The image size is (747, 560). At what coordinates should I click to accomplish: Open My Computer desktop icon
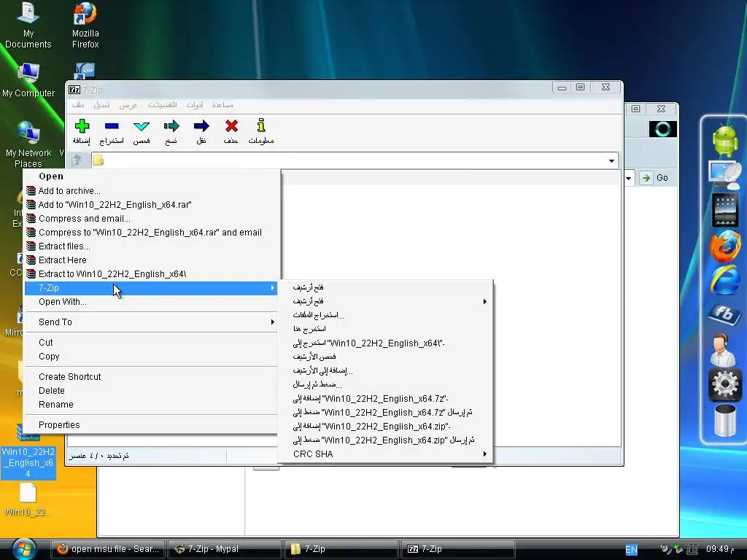click(x=28, y=80)
